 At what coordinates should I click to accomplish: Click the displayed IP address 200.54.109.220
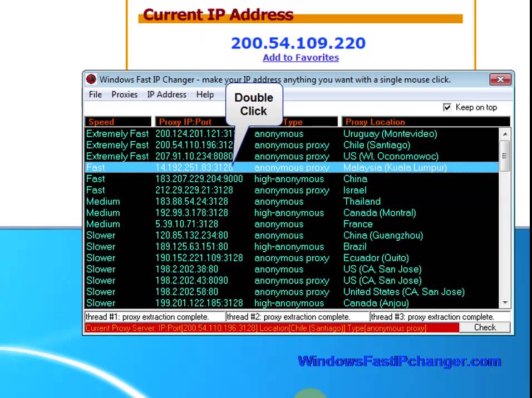coord(298,43)
